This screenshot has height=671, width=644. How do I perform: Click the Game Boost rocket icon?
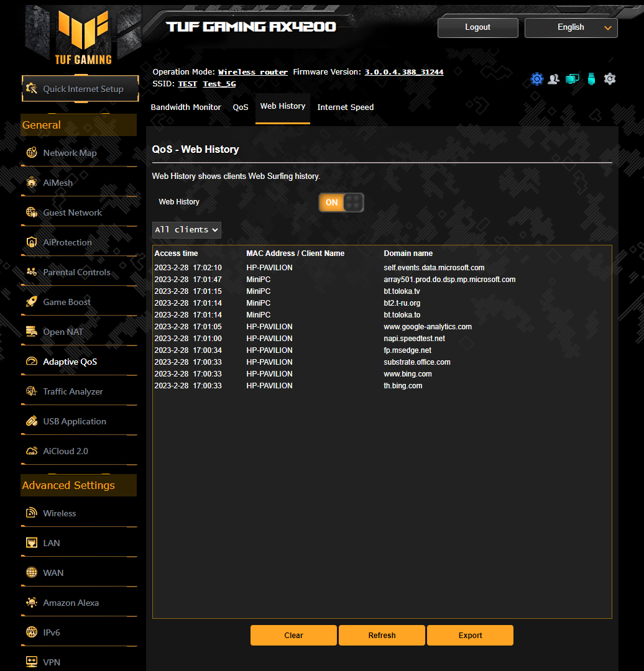coord(32,302)
